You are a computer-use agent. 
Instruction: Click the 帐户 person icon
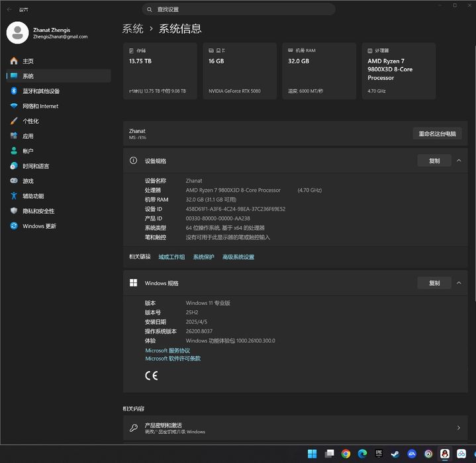click(x=14, y=151)
